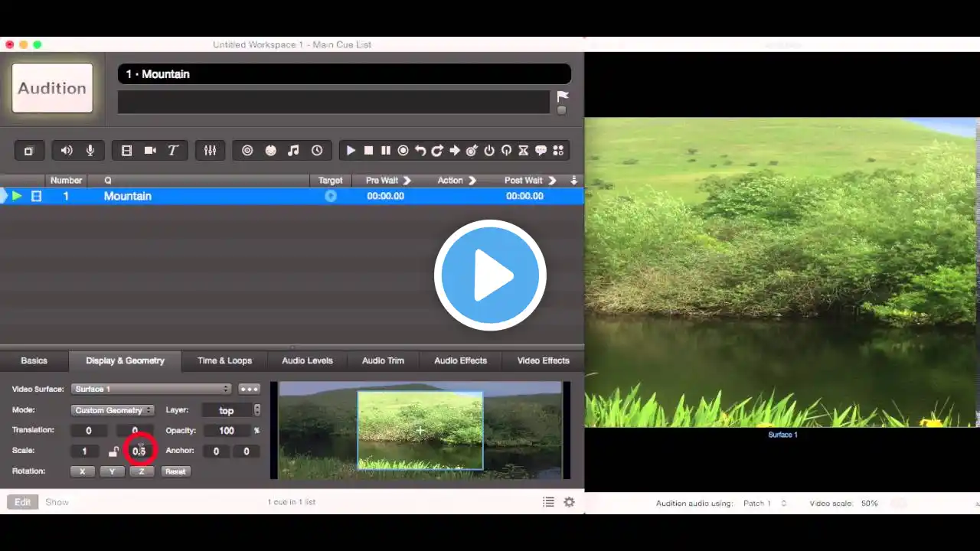This screenshot has height=551, width=980.
Task: Expand the Post Wait column arrow
Action: (x=551, y=181)
